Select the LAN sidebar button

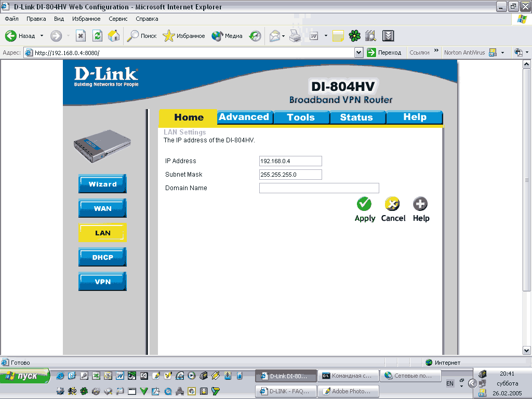[102, 233]
